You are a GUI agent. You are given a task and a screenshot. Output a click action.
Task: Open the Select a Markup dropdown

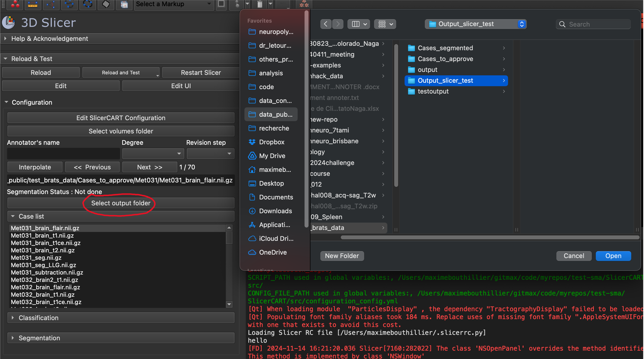(174, 4)
